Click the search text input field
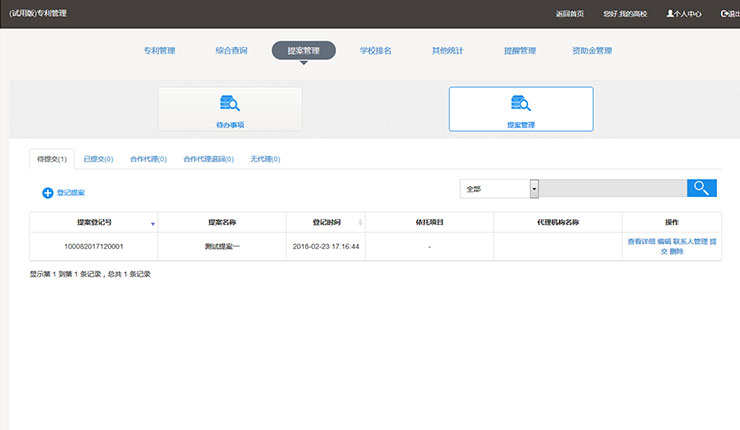 (x=613, y=188)
